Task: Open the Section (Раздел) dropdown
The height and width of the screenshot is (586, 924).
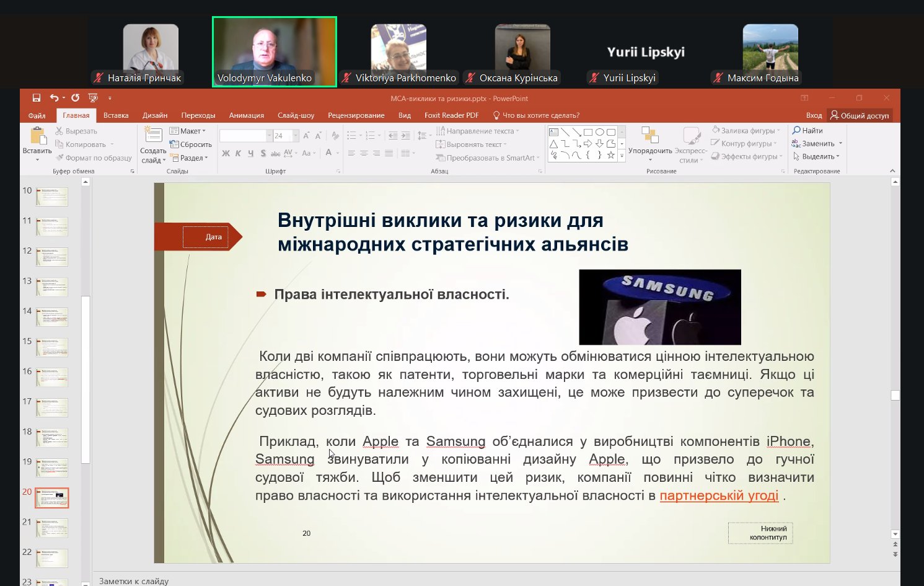Action: tap(189, 158)
